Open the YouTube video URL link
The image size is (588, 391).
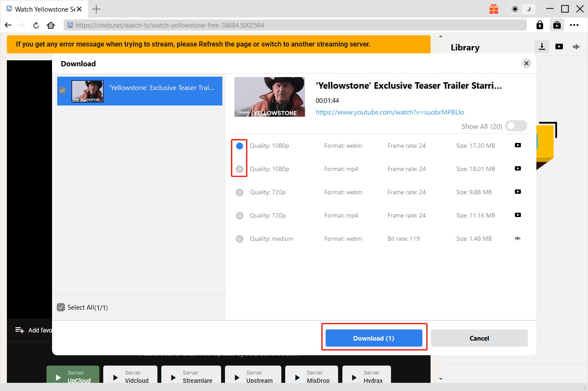pyautogui.click(x=390, y=112)
